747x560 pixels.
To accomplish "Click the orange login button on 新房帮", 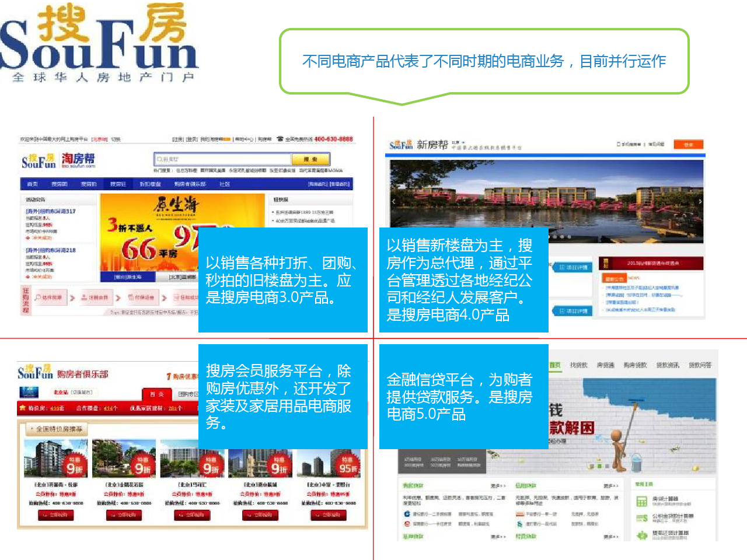I will click(x=688, y=144).
